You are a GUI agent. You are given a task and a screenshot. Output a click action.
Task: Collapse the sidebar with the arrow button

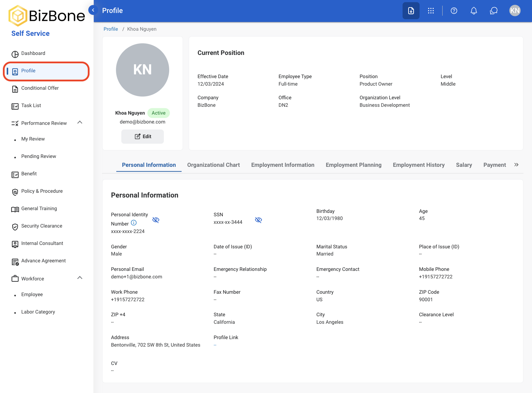[x=93, y=10]
